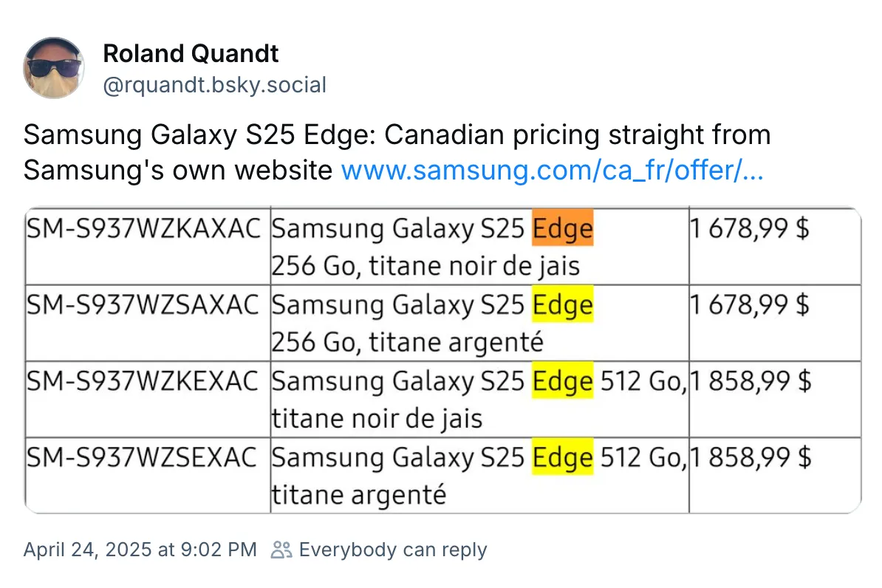Click the orange highlighted Edge text

[x=562, y=228]
